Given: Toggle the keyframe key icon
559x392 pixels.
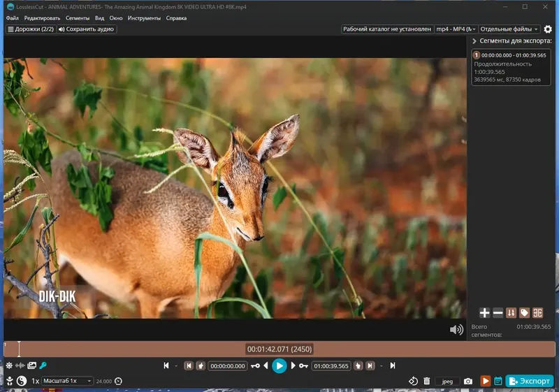Looking at the screenshot, I should pos(43,365).
